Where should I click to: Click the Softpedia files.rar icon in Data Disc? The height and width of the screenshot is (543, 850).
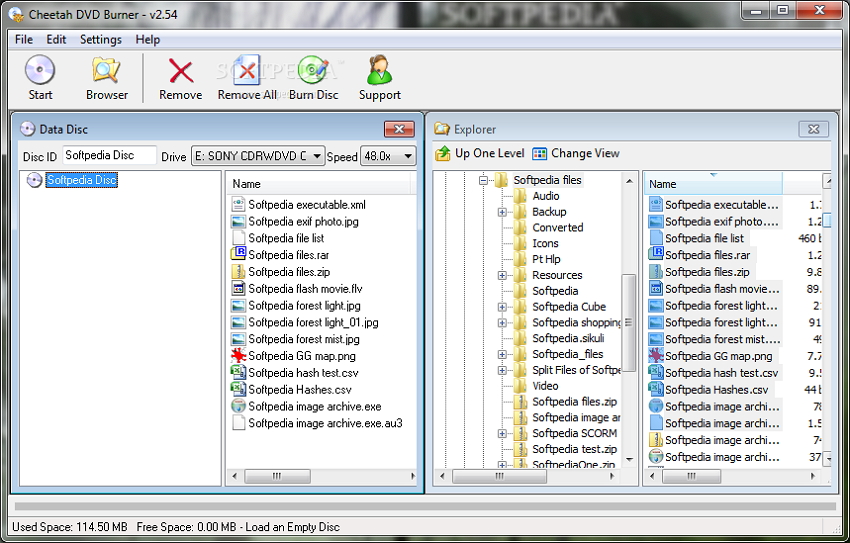point(238,254)
